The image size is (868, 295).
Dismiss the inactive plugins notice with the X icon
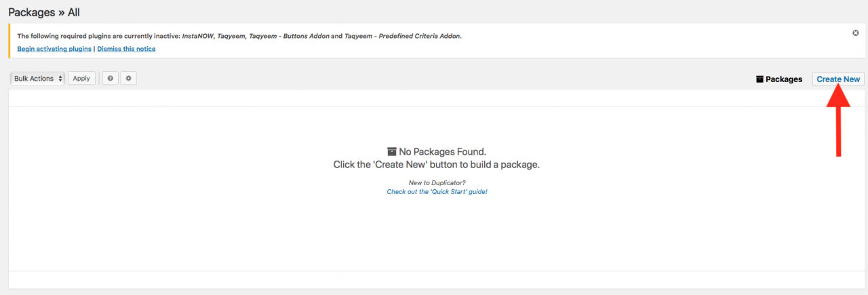point(856,33)
